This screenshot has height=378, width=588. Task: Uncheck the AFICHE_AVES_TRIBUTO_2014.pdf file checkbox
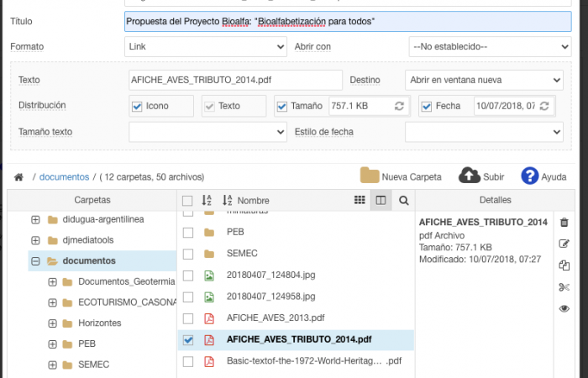(x=188, y=340)
